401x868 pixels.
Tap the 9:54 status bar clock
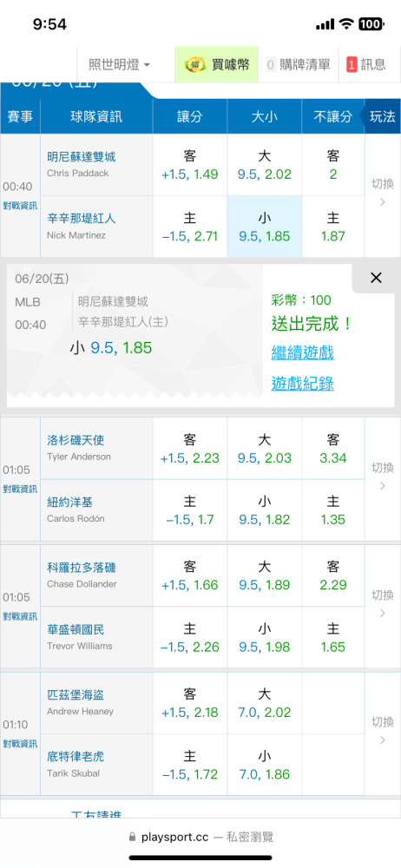tap(49, 24)
